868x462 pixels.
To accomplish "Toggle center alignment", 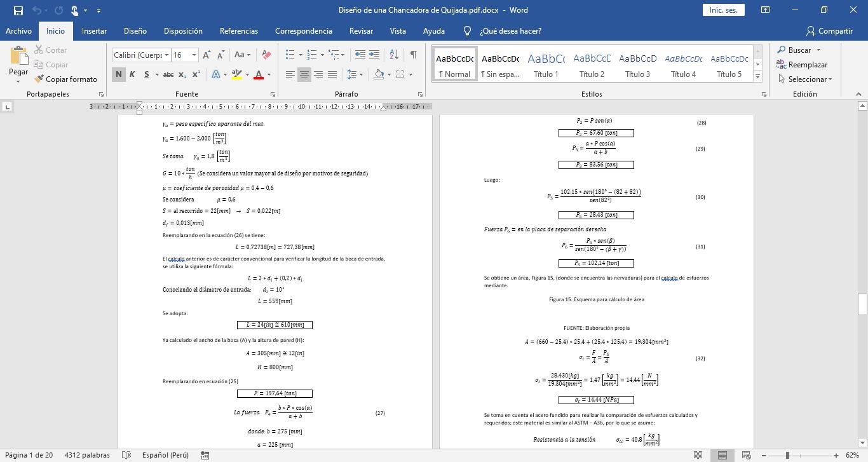I will (x=304, y=74).
